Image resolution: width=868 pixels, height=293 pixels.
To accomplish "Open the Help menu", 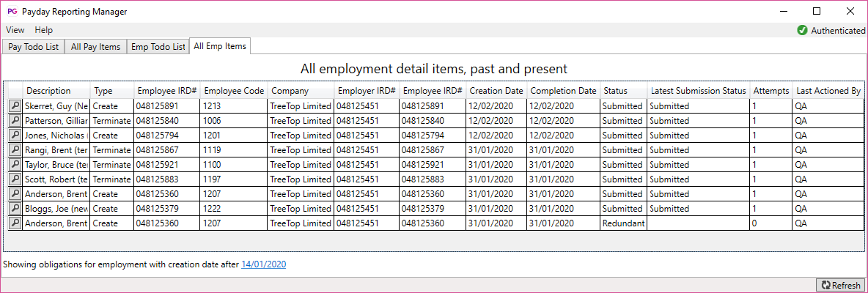I will pos(44,30).
